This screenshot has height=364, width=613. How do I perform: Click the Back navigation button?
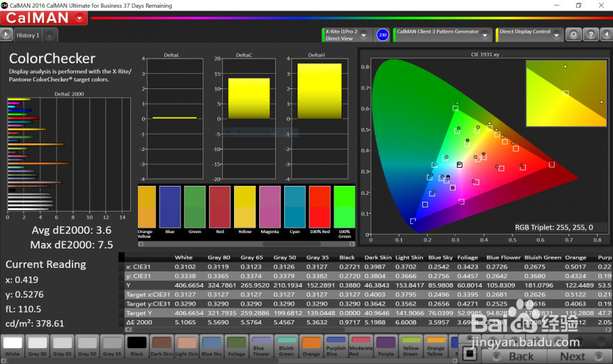coord(514,356)
